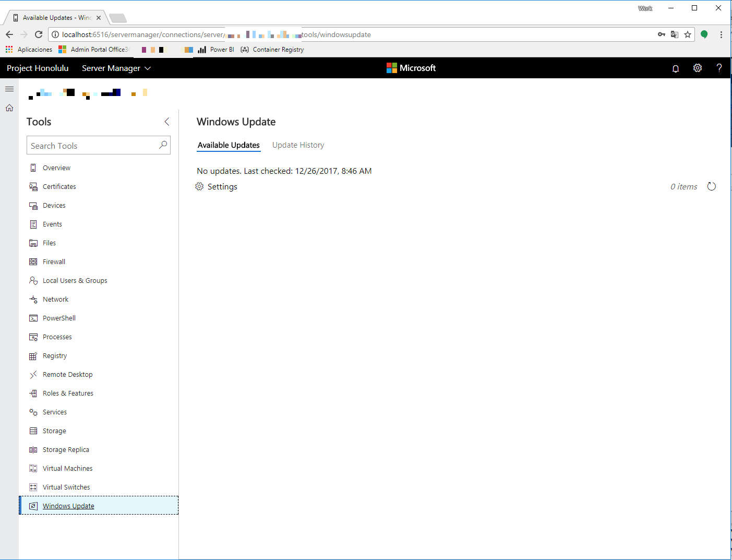732x560 pixels.
Task: Click the Storage tool icon
Action: coord(33,431)
